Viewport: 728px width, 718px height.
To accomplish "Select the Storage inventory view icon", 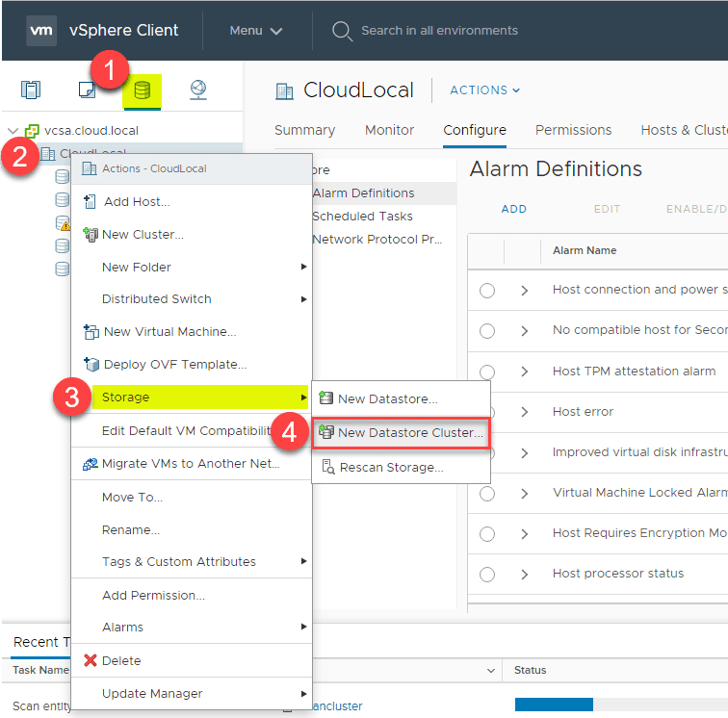I will pos(143,90).
